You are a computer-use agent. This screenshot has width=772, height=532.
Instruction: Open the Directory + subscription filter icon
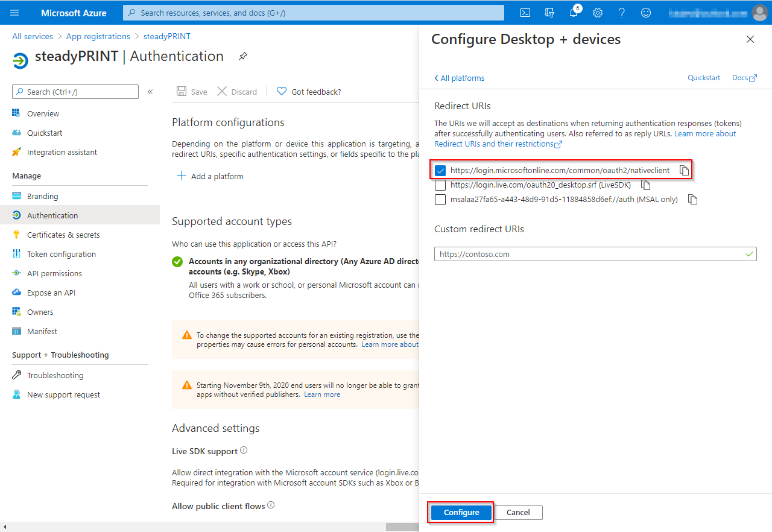(x=549, y=13)
